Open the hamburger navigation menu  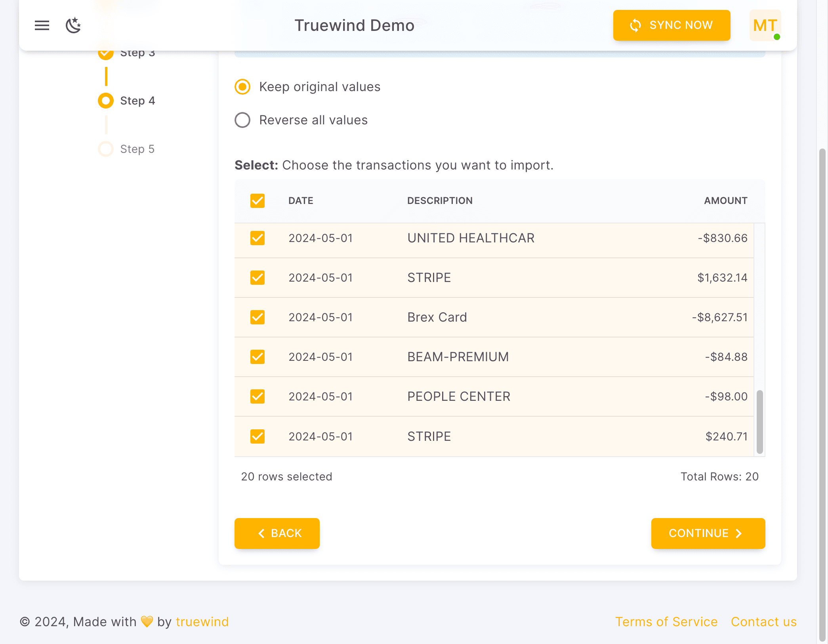click(x=41, y=25)
